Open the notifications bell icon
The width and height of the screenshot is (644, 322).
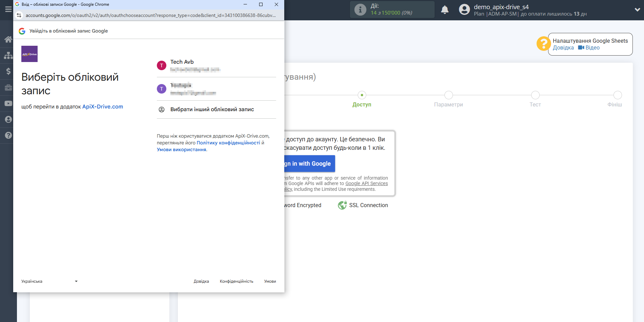[x=445, y=9]
